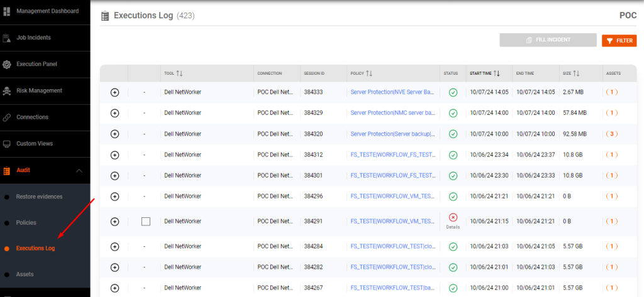Tick the checkbox for session 384291
The width and height of the screenshot is (644, 297).
pos(146,221)
